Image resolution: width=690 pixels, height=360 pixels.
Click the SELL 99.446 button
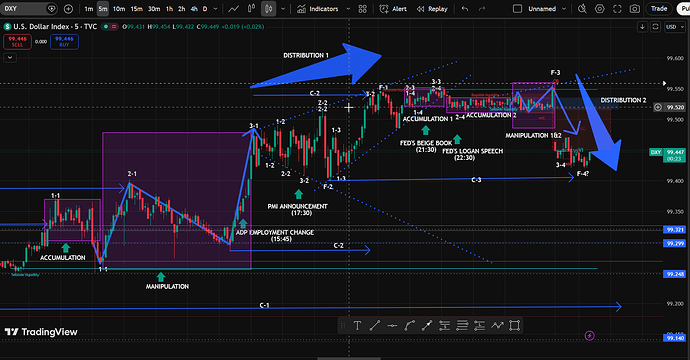(x=18, y=42)
